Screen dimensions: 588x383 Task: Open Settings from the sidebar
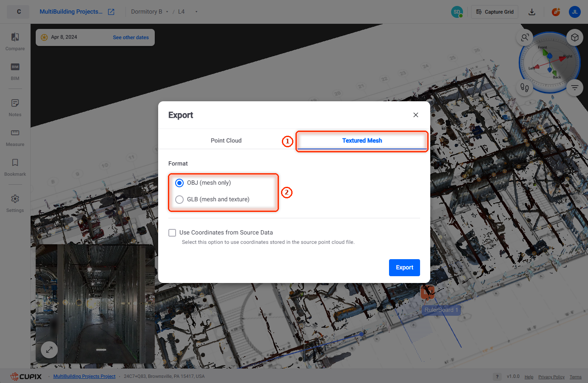tap(15, 203)
